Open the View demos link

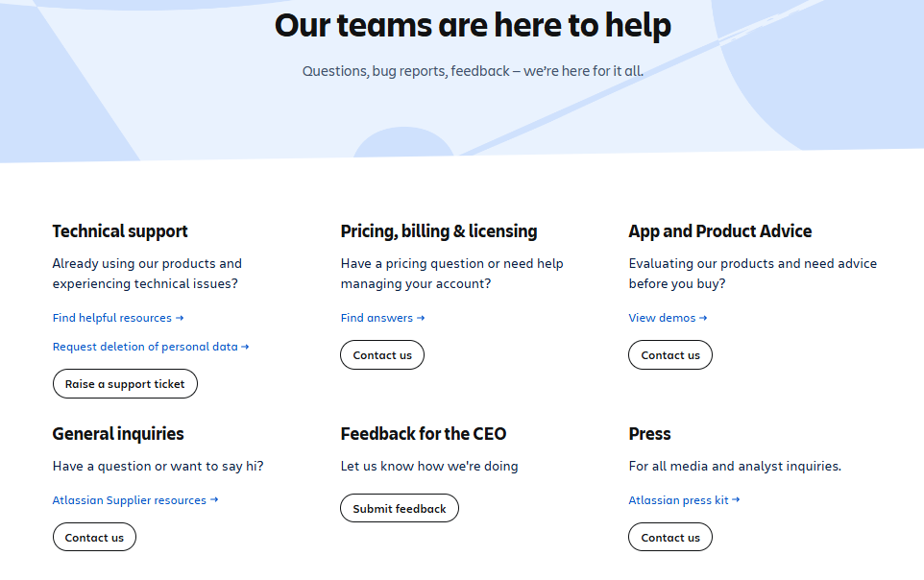667,318
